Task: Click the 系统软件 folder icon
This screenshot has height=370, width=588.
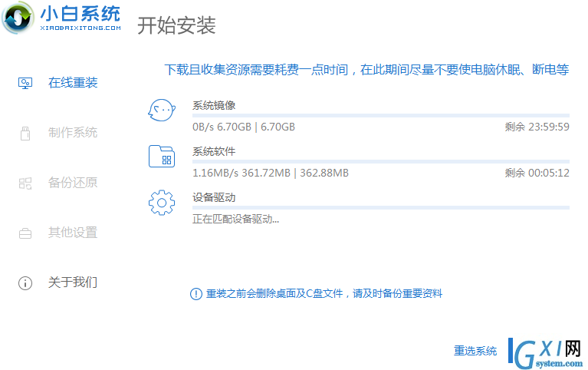Action: coord(162,157)
